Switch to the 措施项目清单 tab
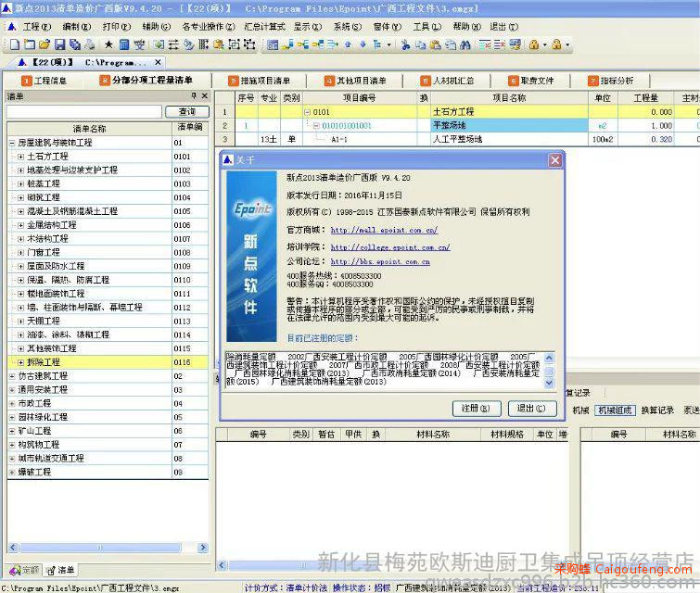The image size is (700, 593). pyautogui.click(x=259, y=81)
